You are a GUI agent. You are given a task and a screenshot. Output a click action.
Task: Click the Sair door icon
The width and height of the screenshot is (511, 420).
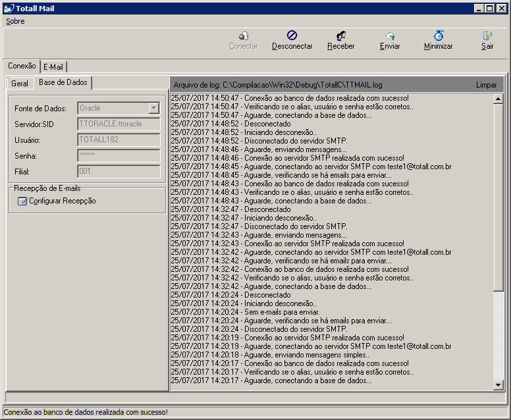coord(487,36)
